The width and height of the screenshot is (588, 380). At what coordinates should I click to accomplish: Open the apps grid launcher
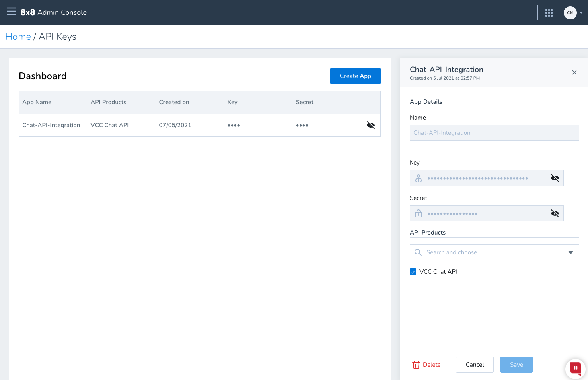[x=549, y=13]
